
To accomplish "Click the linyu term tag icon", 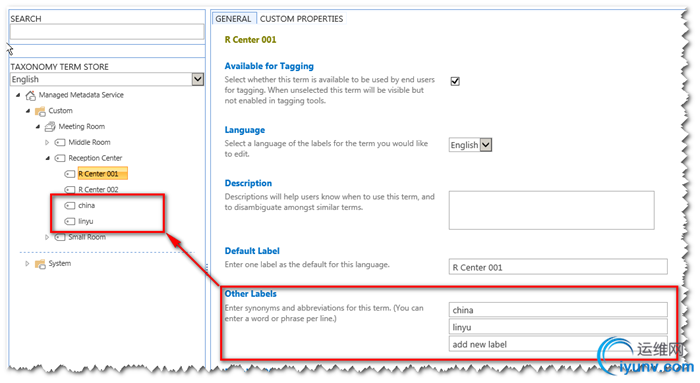I will (70, 221).
